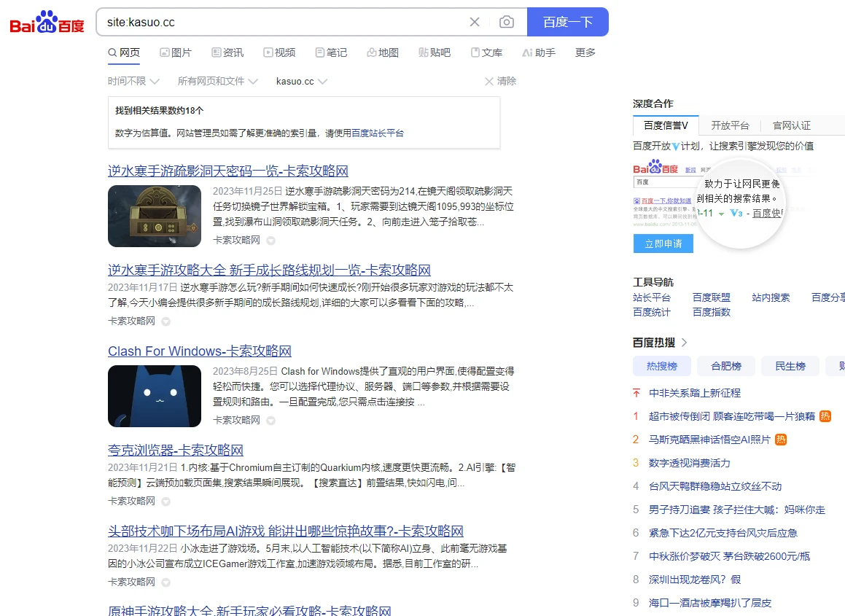Open the Ai 助手 tab
The image size is (845, 616).
539,52
